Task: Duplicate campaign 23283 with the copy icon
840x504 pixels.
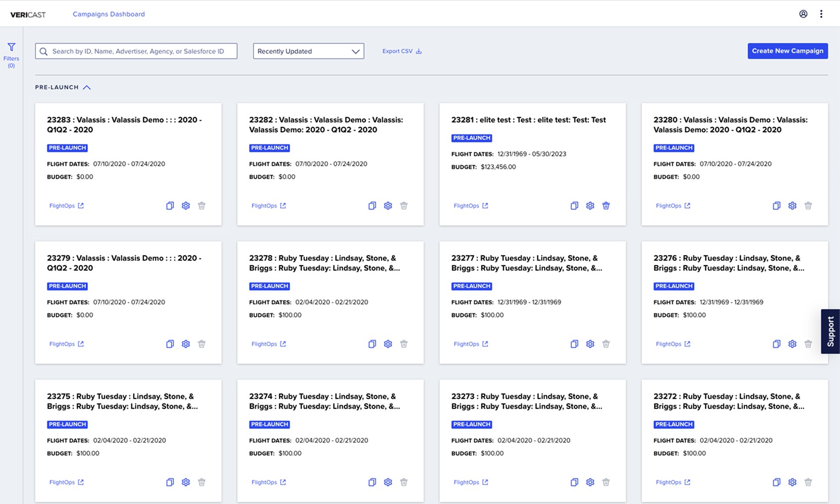Action: pyautogui.click(x=170, y=206)
